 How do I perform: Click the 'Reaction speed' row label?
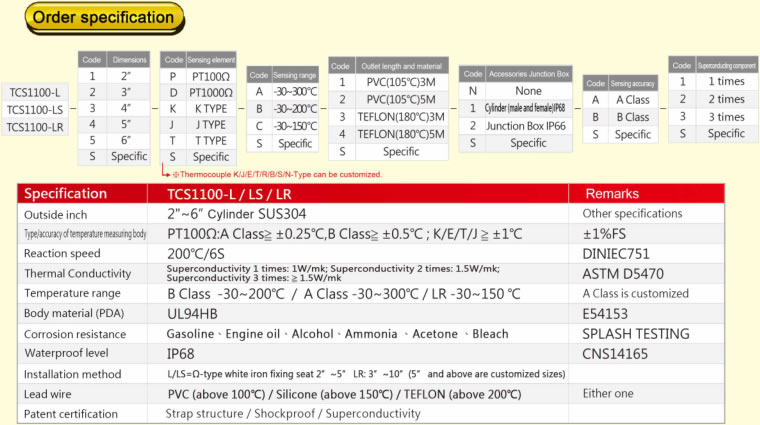pyautogui.click(x=62, y=253)
